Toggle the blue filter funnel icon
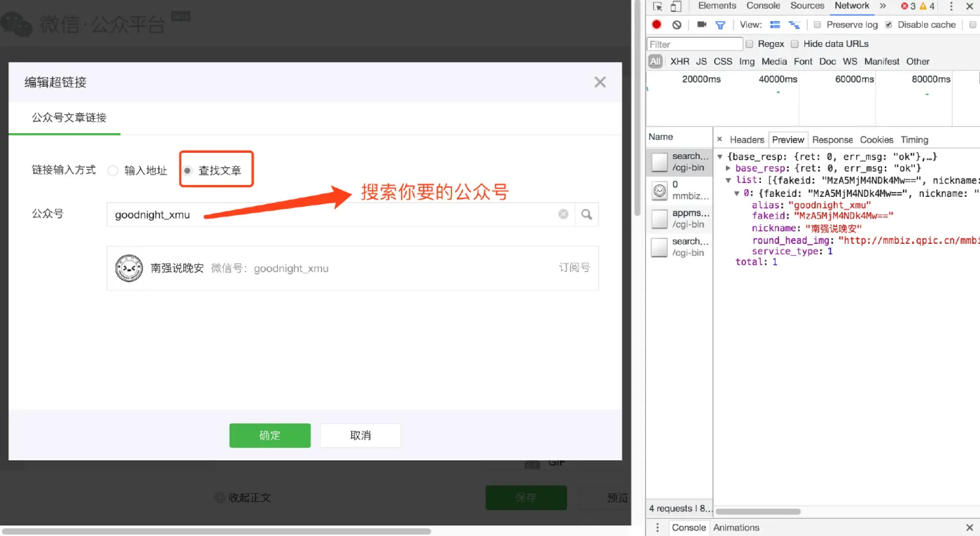Screen dimensions: 980x536 [x=720, y=25]
